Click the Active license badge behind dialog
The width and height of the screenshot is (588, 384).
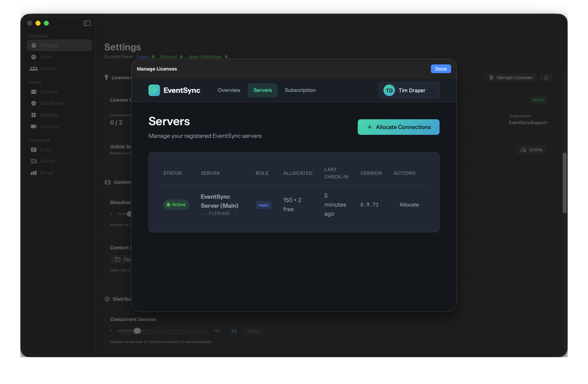538,100
